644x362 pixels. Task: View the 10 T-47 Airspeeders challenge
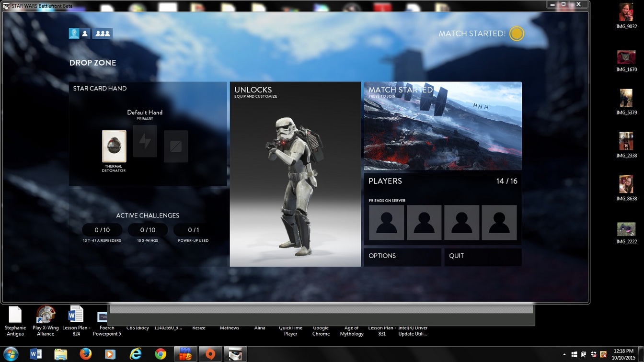(102, 230)
